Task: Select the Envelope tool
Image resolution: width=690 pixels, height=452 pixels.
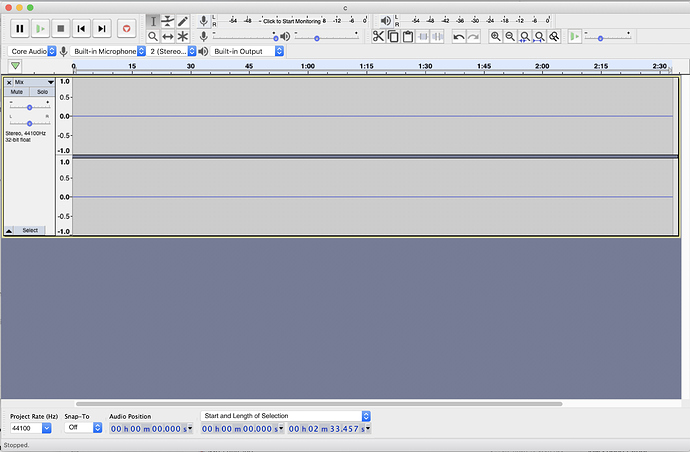Action: coord(168,21)
